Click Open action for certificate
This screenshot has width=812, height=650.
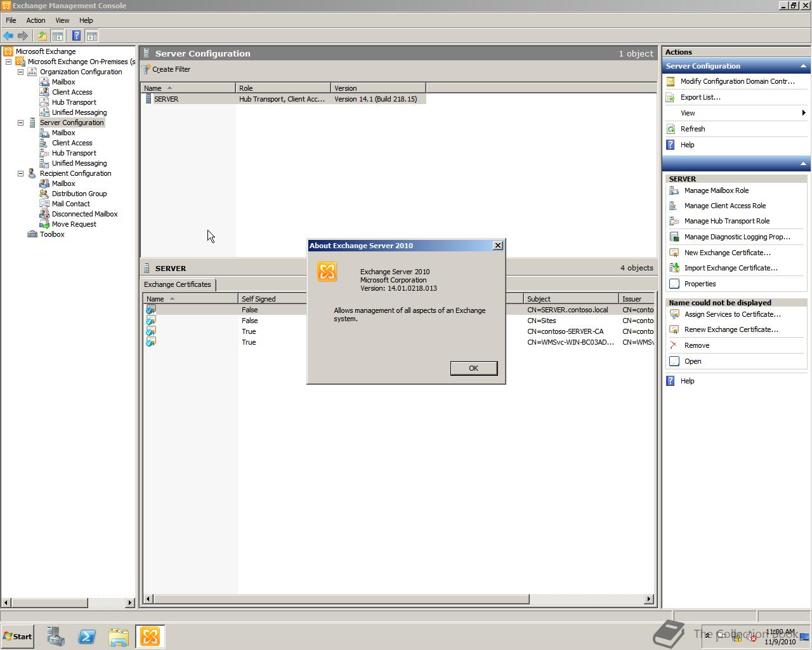693,361
